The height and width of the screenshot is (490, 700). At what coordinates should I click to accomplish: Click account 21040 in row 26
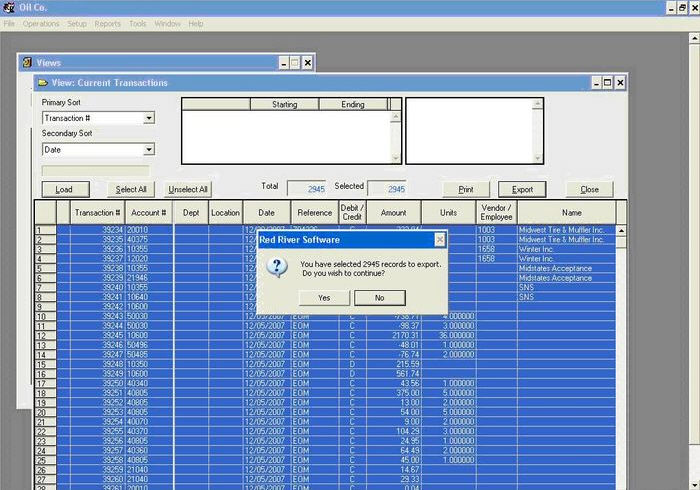click(x=149, y=469)
